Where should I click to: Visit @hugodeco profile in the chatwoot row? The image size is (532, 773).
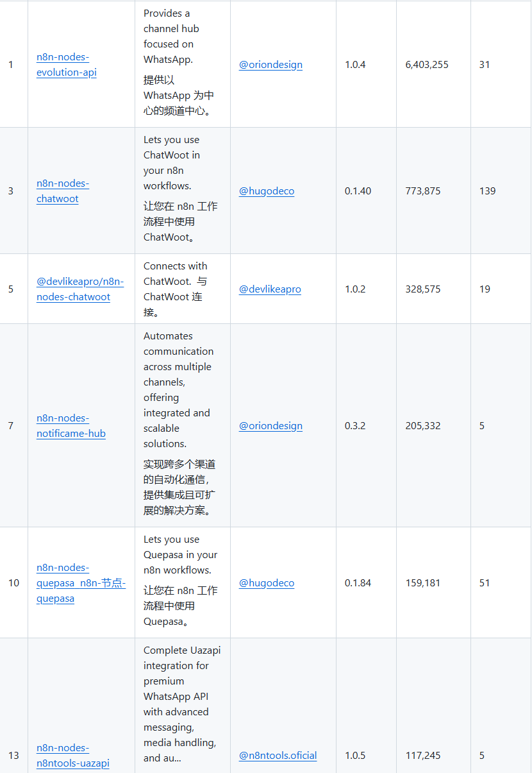pos(267,191)
